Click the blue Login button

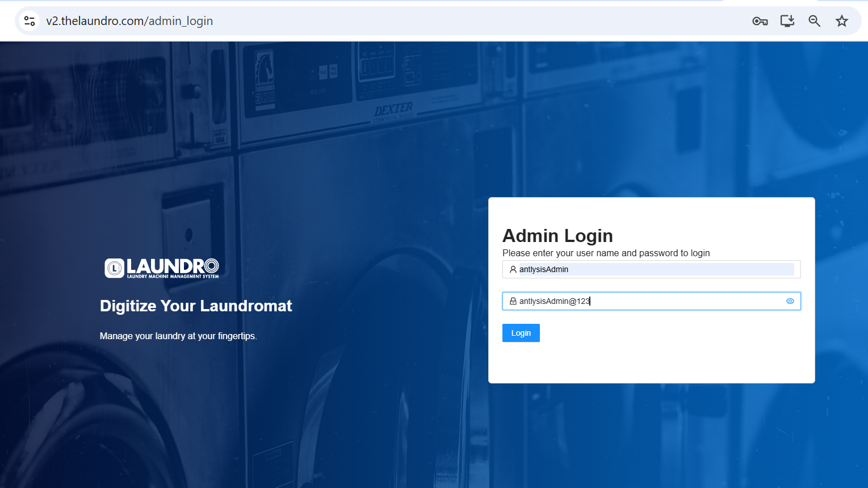coord(521,333)
